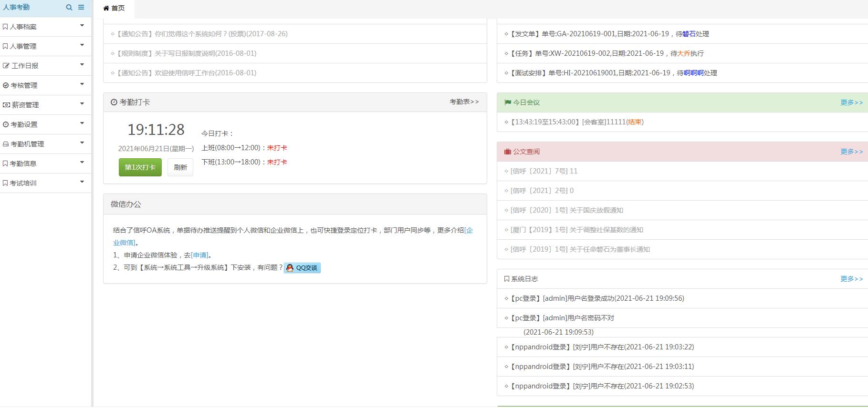Viewport: 868px width, 408px height.
Task: Click the search icon in sidebar header
Action: (69, 8)
